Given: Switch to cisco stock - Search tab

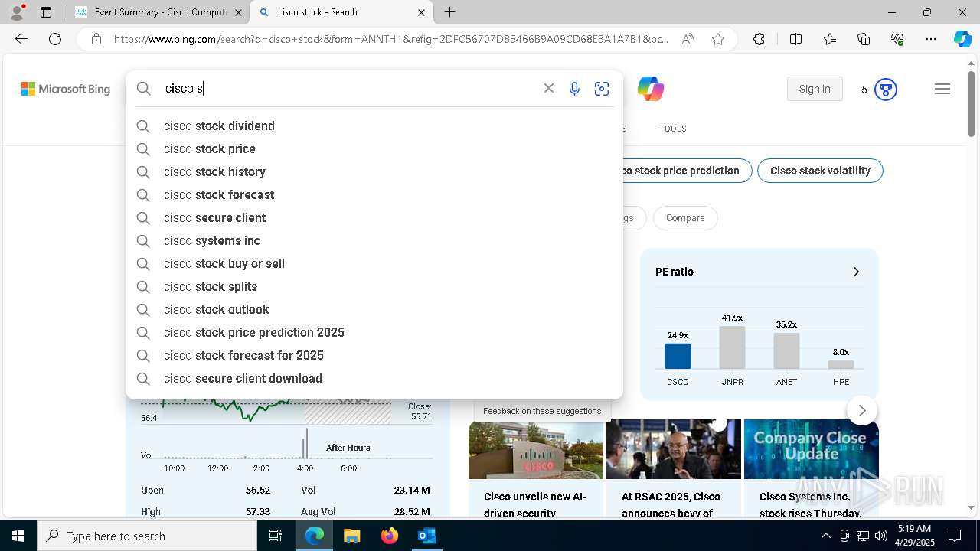Looking at the screenshot, I should coord(342,12).
